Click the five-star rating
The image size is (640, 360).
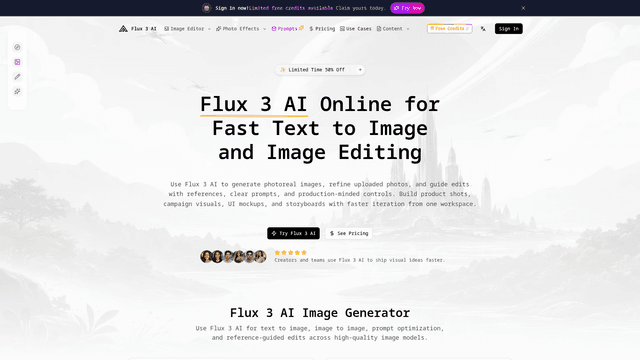coord(291,253)
